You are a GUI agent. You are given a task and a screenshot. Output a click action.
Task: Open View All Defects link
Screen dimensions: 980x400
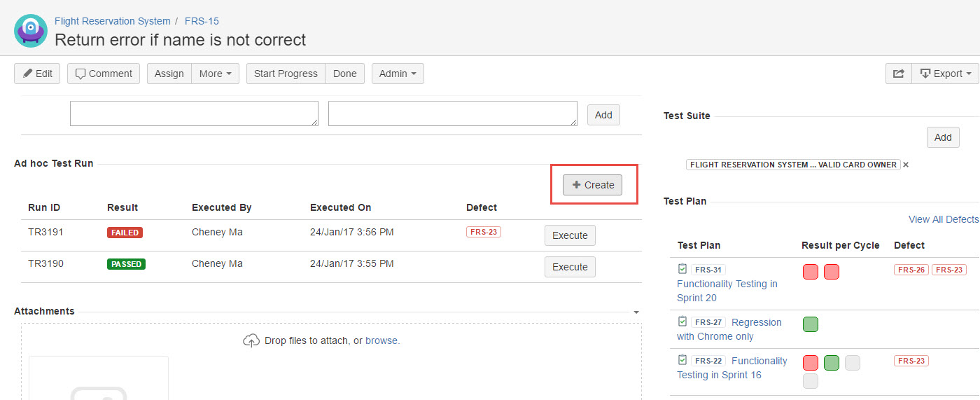(x=943, y=219)
